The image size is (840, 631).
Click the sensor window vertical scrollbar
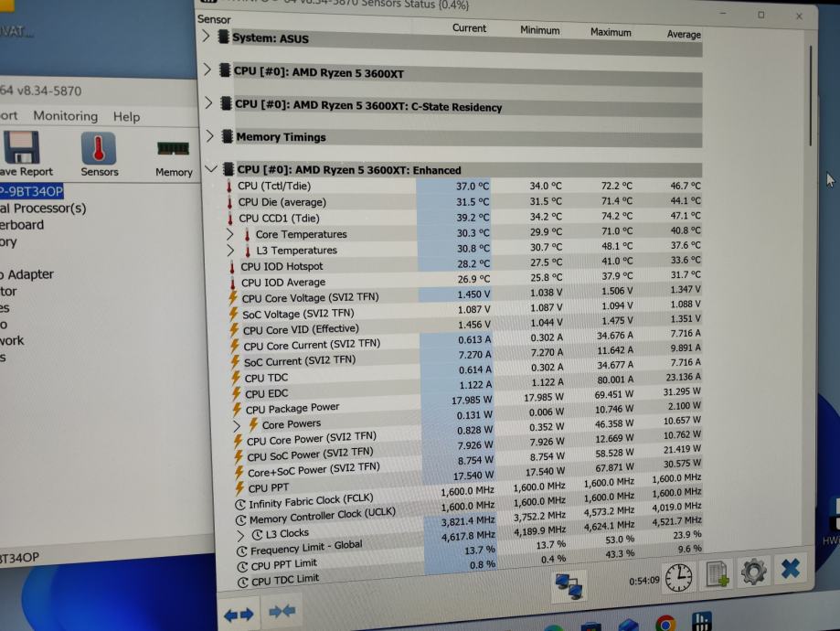(x=811, y=95)
